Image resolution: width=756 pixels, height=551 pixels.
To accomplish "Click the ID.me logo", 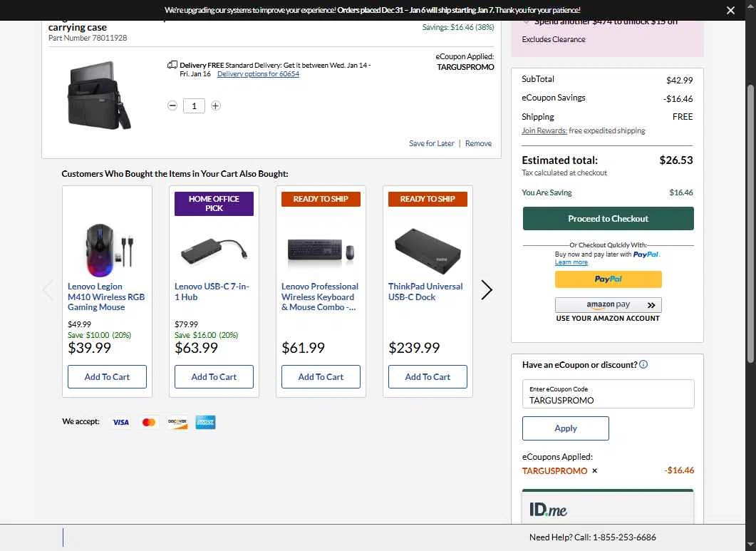I will (548, 510).
